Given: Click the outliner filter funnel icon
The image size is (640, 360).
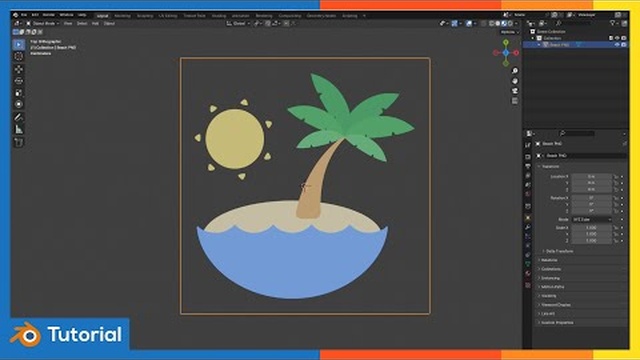Looking at the screenshot, I should [x=612, y=24].
